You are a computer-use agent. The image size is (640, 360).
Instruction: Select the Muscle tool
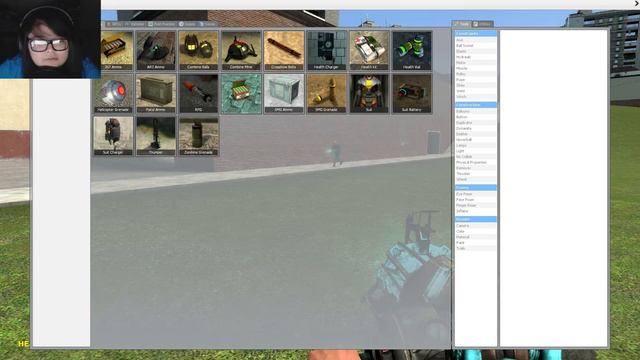tap(476, 69)
